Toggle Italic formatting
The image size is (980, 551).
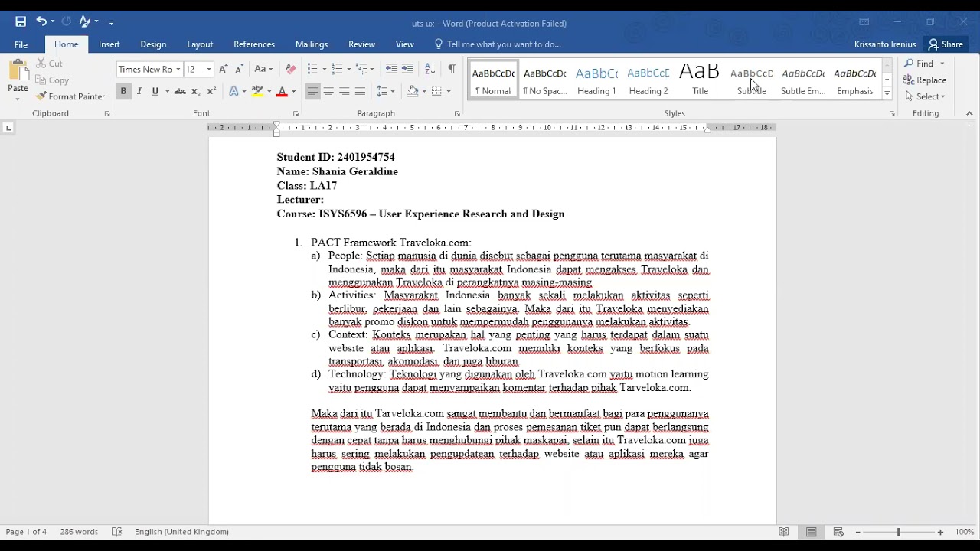click(139, 91)
